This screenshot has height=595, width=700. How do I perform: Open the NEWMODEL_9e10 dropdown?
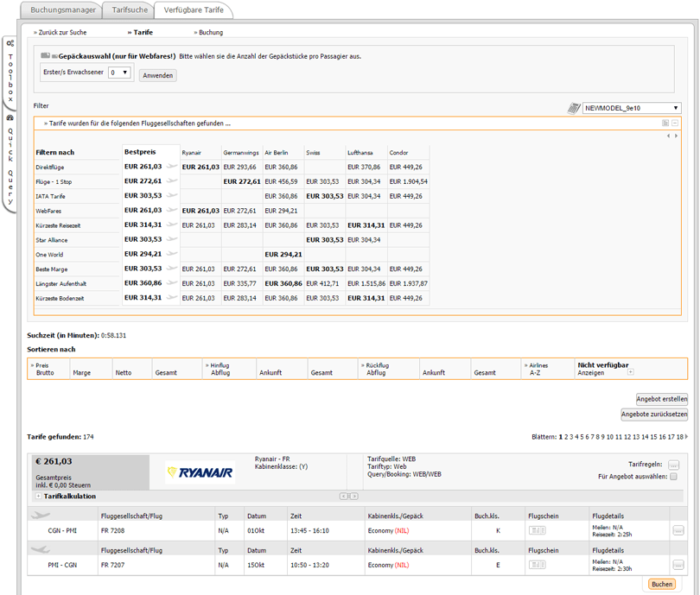pos(632,108)
